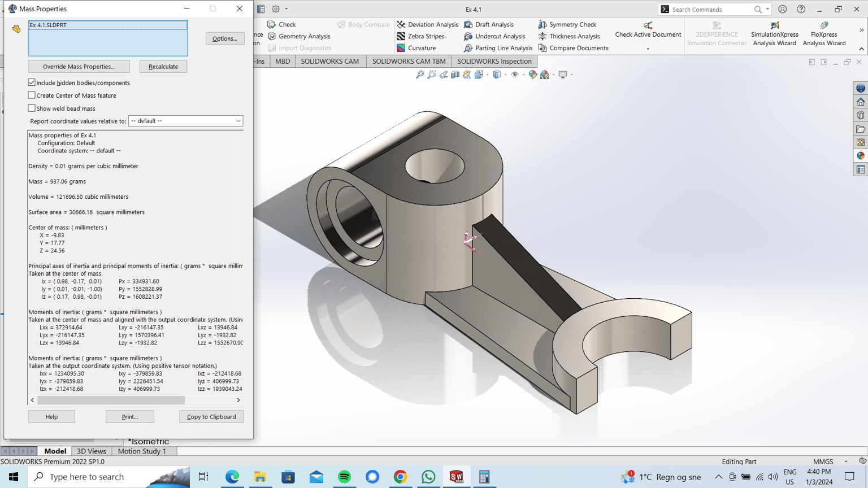Open Windows Start menu
Image resolution: width=868 pixels, height=488 pixels.
click(x=14, y=477)
